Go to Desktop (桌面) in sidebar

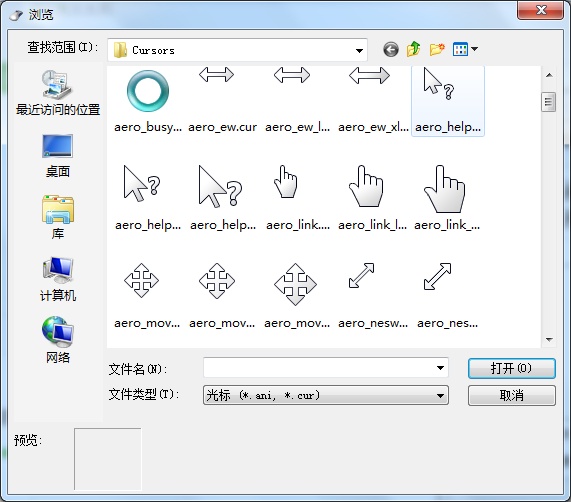point(58,156)
